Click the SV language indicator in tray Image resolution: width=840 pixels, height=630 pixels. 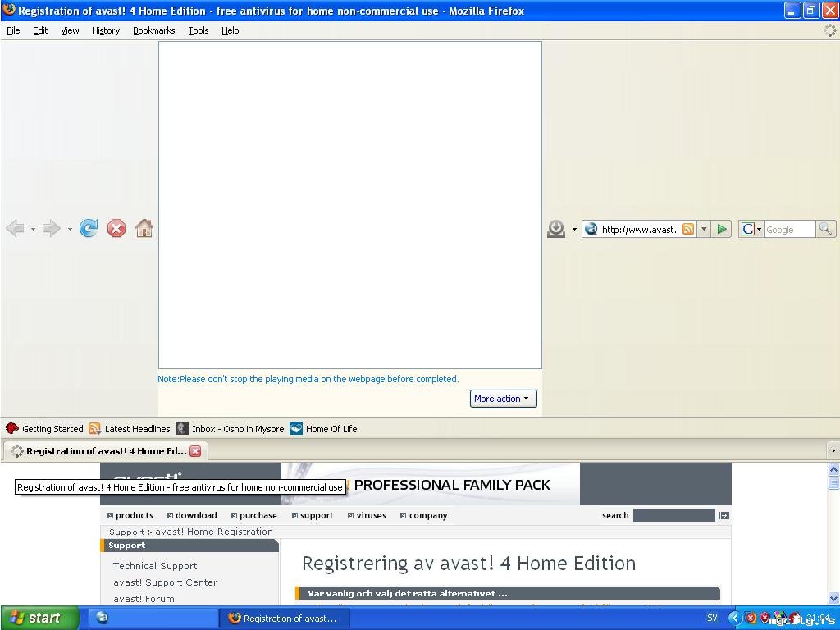(x=712, y=618)
